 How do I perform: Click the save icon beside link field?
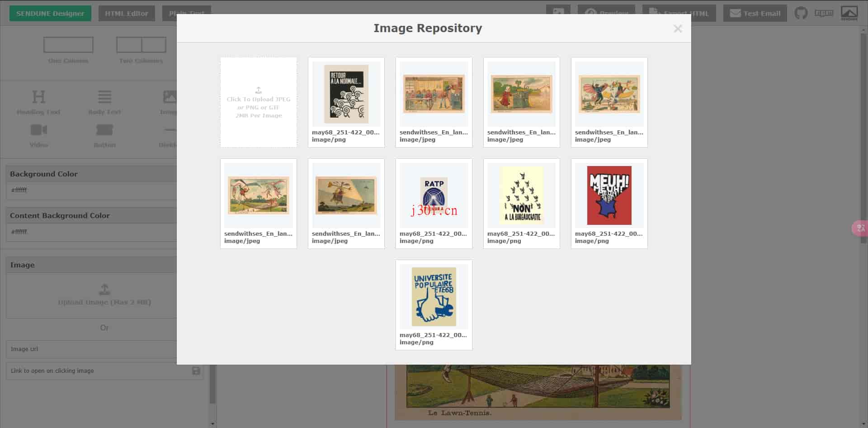pos(196,371)
